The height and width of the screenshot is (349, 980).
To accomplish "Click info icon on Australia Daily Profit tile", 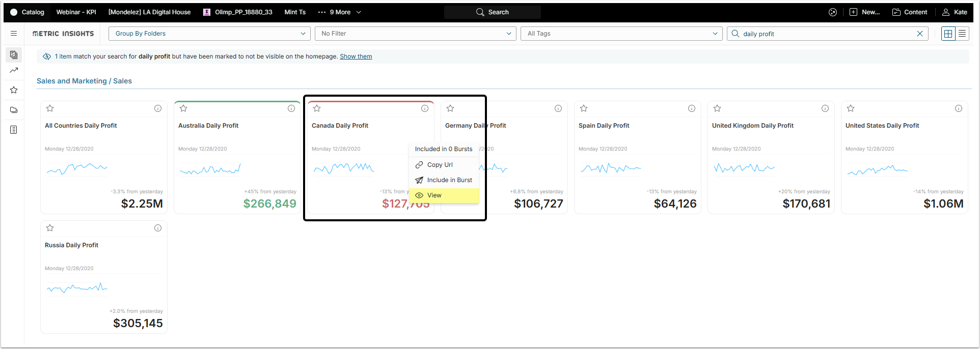I will point(291,108).
